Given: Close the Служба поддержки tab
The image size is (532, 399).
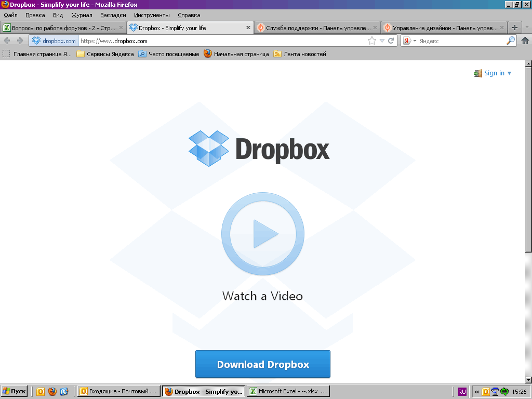Looking at the screenshot, I should (375, 28).
